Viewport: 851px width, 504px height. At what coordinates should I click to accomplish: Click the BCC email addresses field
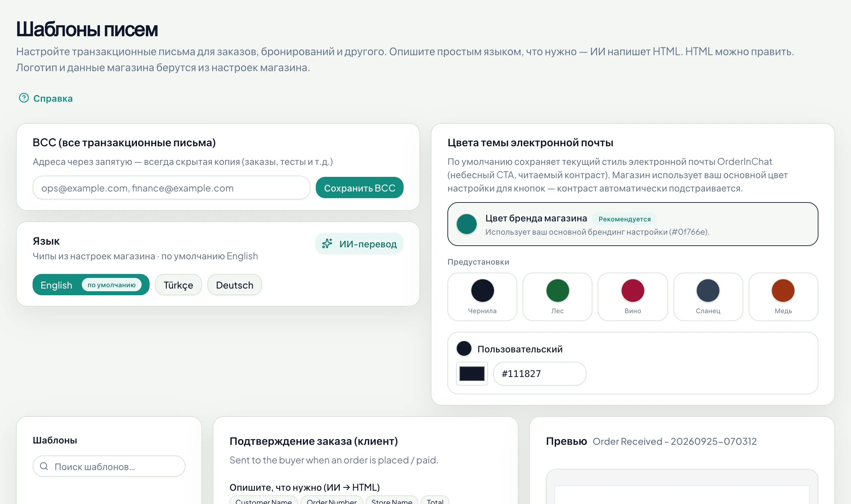[x=171, y=188]
